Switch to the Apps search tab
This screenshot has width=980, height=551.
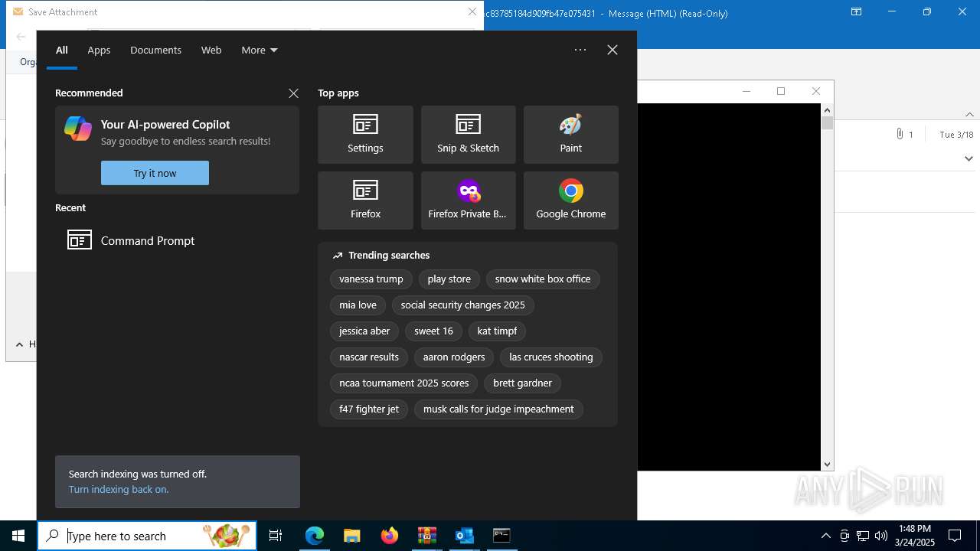99,50
